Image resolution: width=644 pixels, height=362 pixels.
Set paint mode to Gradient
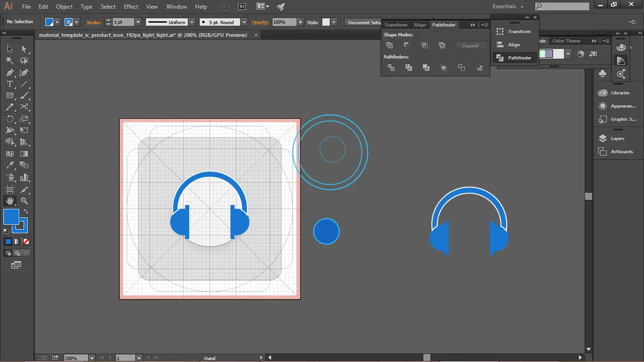click(17, 242)
